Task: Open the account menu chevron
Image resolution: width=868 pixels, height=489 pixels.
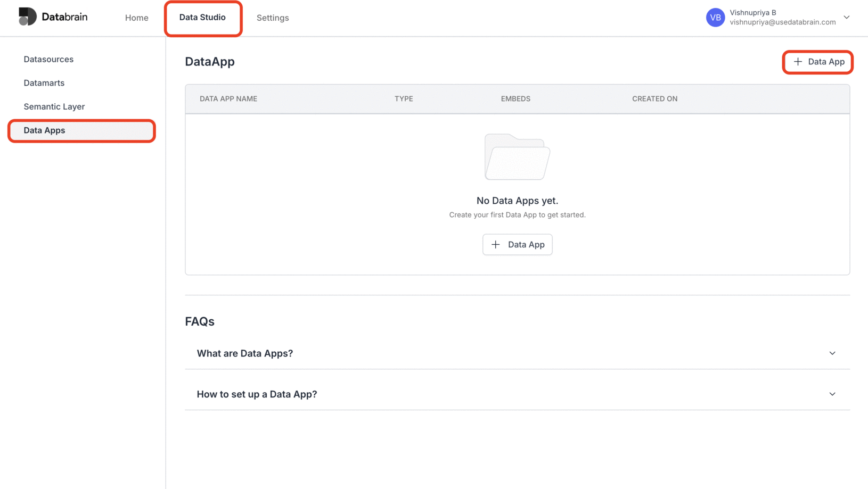Action: [x=847, y=18]
